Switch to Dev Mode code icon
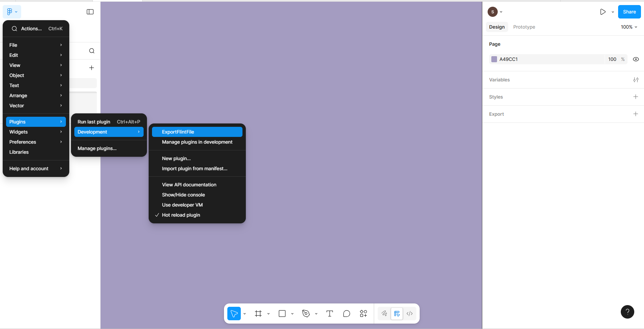Viewport: 644px width, 329px height. (x=410, y=314)
